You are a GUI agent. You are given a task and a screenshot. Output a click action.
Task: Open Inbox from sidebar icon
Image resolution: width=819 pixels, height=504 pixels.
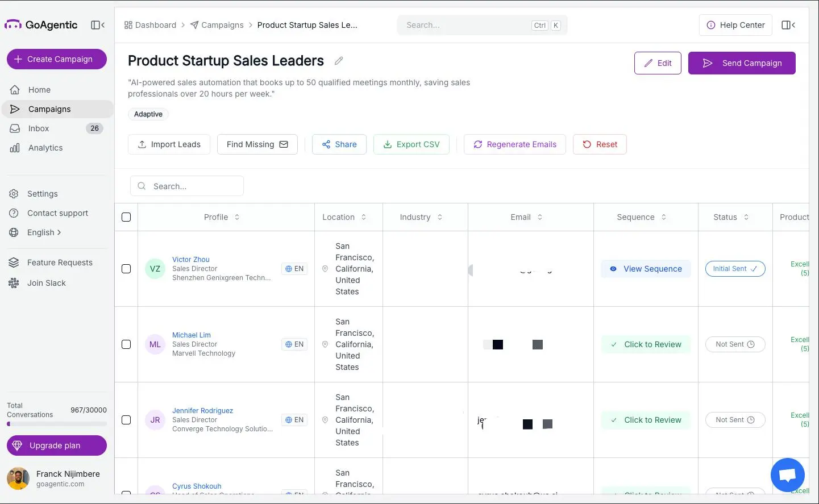click(x=15, y=128)
